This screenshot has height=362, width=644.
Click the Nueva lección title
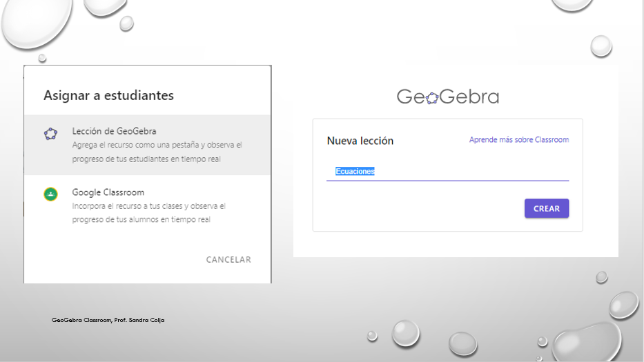pos(360,141)
